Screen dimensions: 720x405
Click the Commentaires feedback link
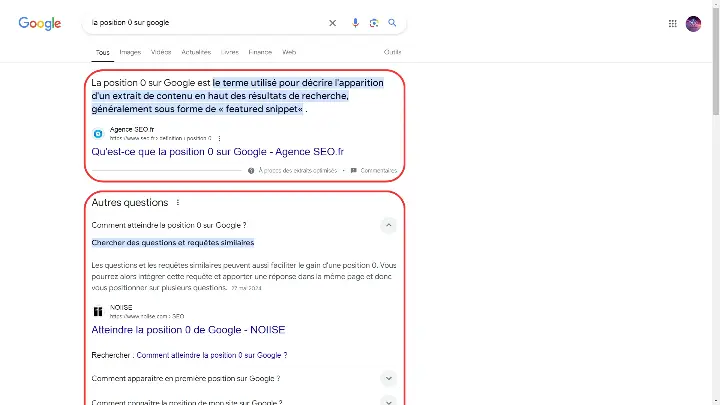click(374, 170)
